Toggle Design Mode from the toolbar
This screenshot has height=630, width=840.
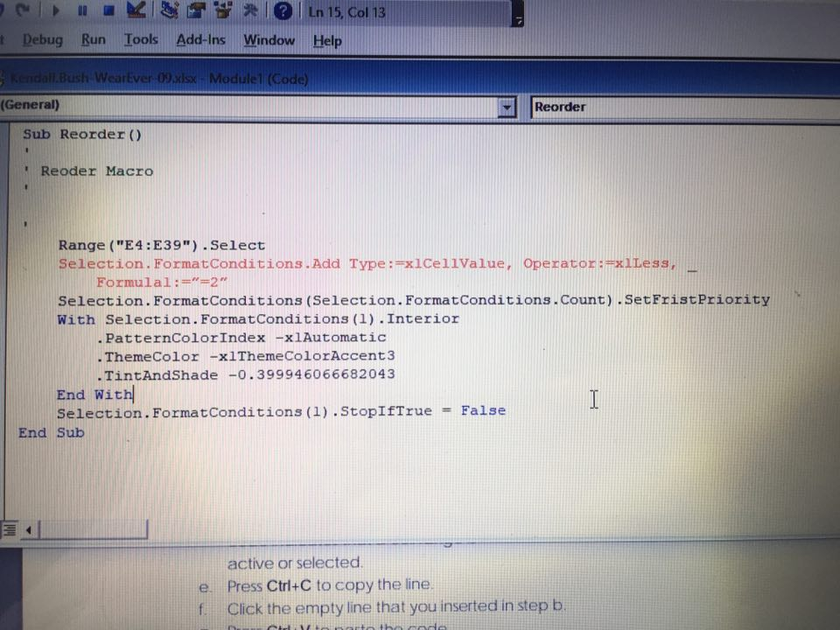137,11
